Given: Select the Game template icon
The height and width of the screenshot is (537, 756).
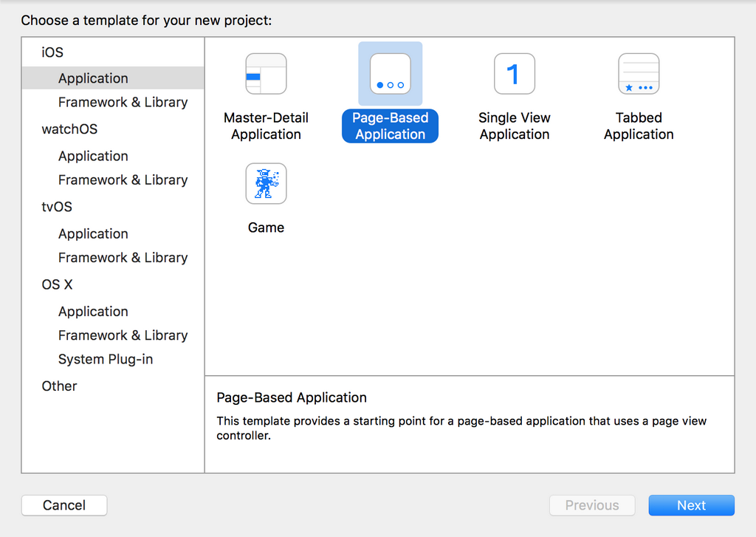Looking at the screenshot, I should [x=266, y=184].
